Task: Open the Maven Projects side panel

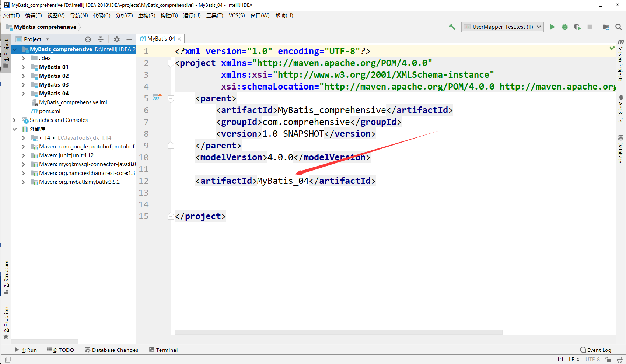Action: pyautogui.click(x=621, y=60)
